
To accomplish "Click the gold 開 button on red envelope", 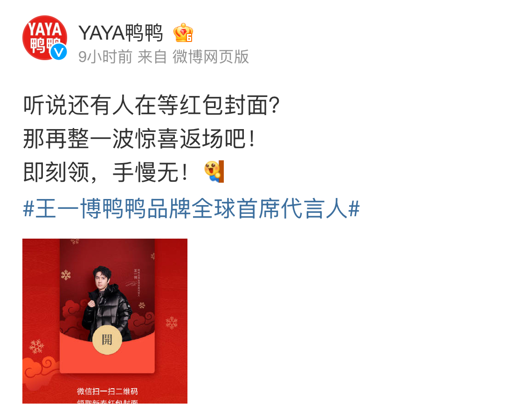I will coord(107,340).
